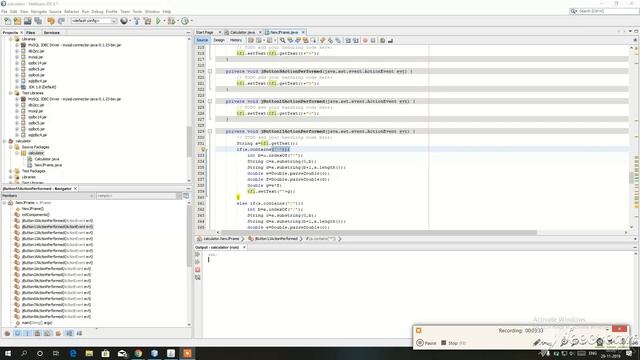Switch to Design view
This screenshot has height=360, width=640.
(219, 40)
